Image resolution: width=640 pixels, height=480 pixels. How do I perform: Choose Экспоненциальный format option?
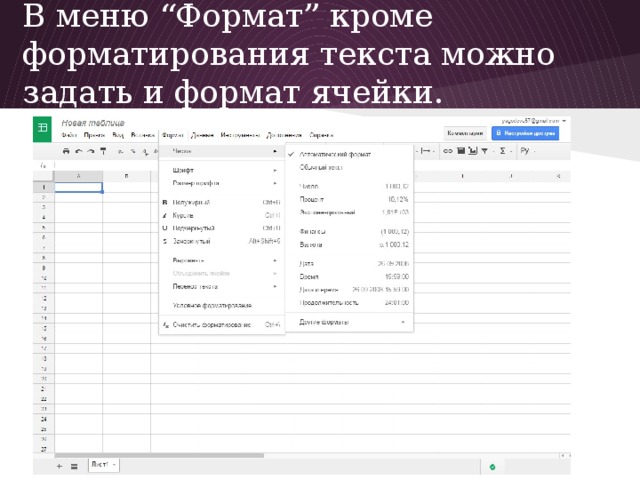349,212
